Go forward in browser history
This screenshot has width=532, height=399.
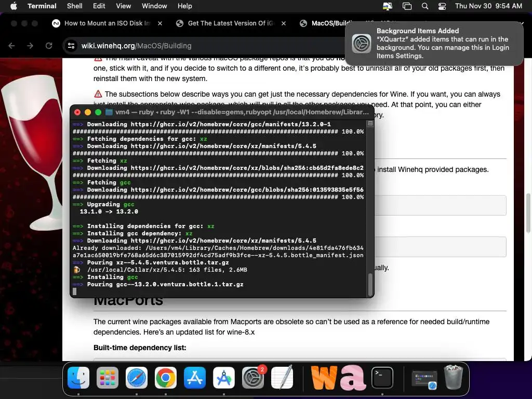[30, 46]
